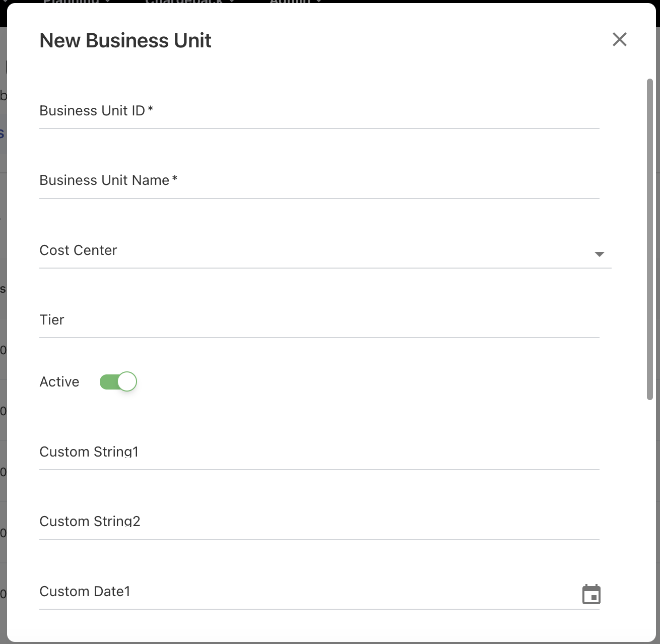The image size is (660, 644).
Task: Click the Active label text
Action: point(59,382)
